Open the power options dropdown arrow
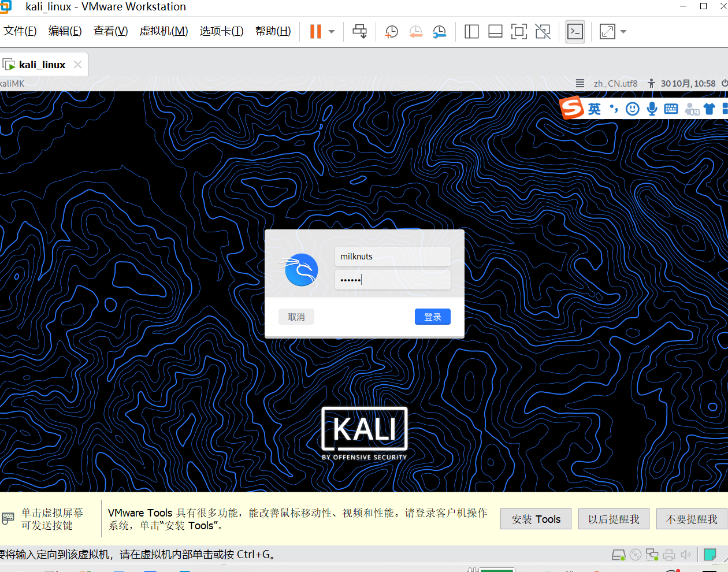Screen dimensions: 728x572 (x=332, y=32)
